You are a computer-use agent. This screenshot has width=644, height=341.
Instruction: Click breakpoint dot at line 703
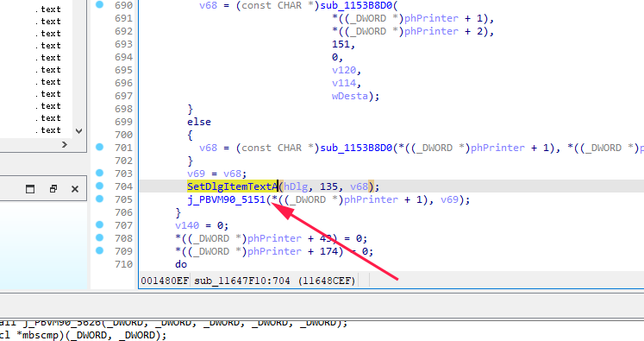tap(99, 174)
